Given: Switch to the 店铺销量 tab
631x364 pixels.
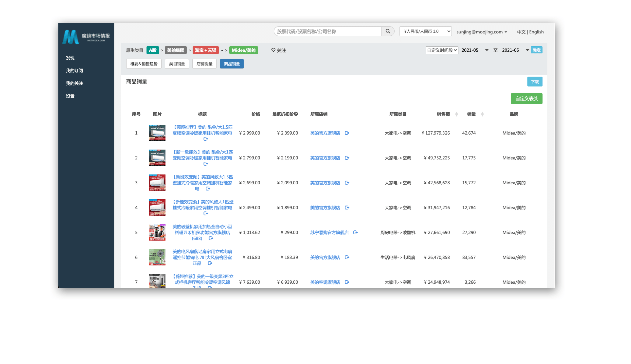Looking at the screenshot, I should pyautogui.click(x=204, y=64).
